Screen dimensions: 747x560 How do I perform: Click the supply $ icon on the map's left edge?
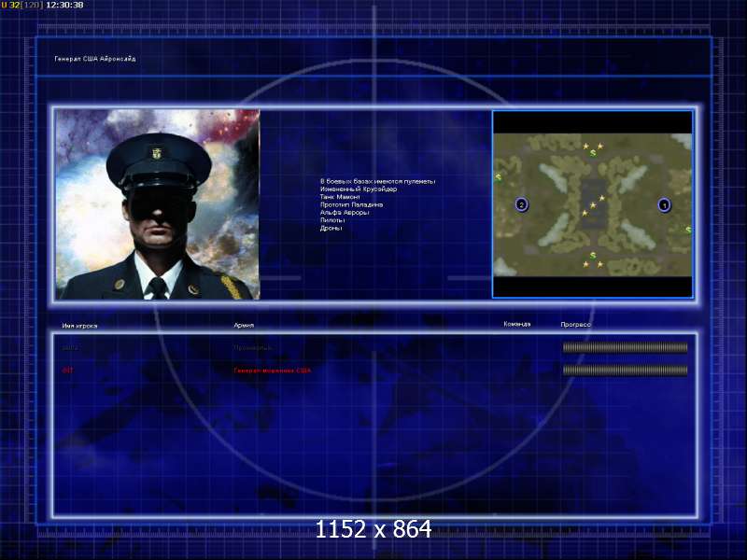tap(498, 177)
